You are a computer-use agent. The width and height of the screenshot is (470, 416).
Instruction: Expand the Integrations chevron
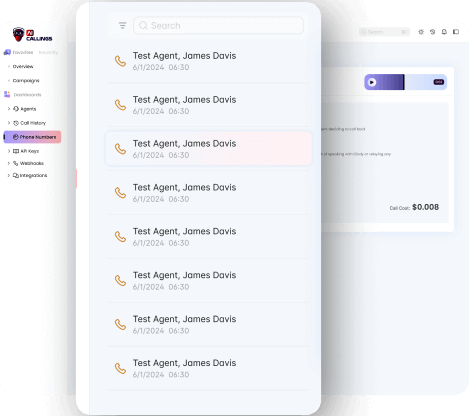9,175
